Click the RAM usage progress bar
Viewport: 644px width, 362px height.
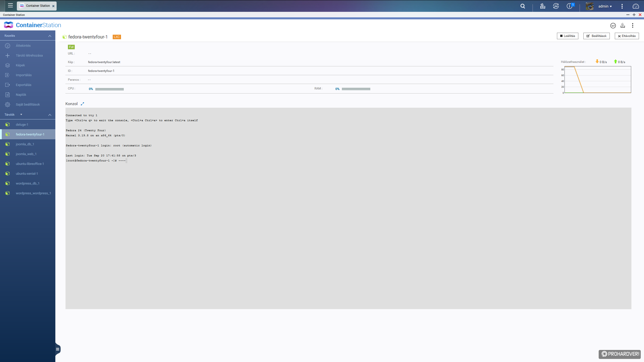pyautogui.click(x=356, y=89)
